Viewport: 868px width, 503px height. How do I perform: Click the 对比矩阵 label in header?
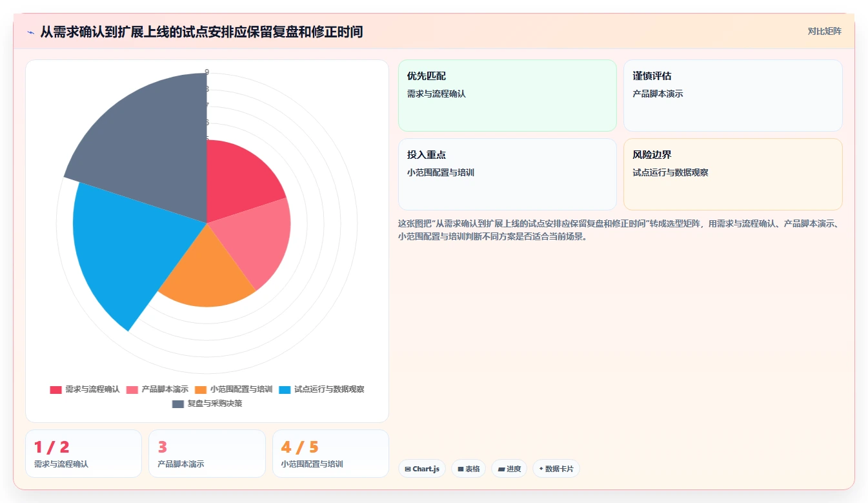tap(824, 31)
